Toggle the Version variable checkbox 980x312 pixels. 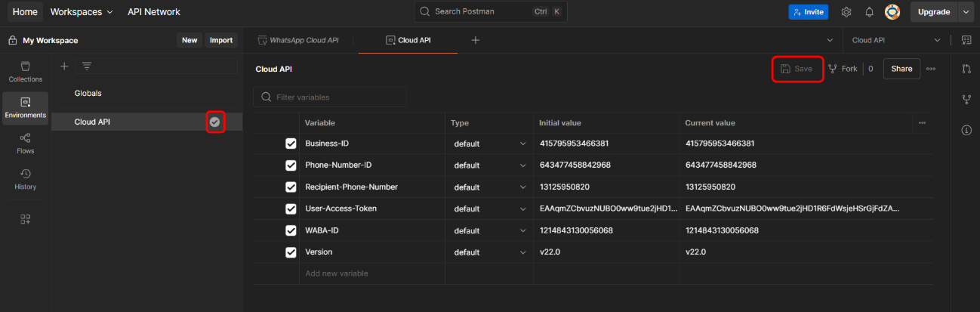coord(291,252)
